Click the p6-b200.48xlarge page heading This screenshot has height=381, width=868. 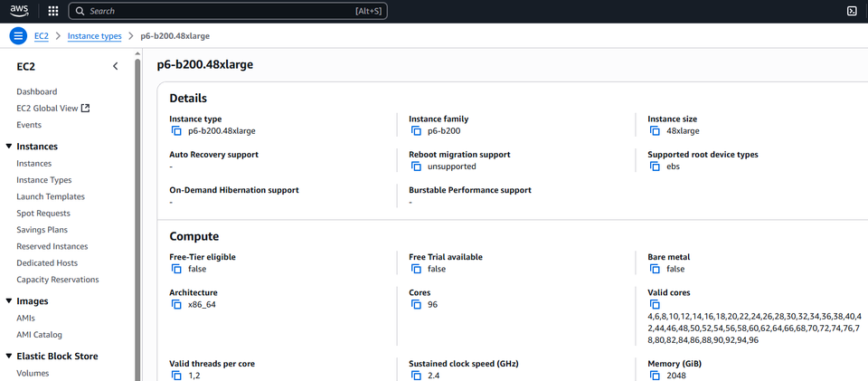tap(205, 65)
